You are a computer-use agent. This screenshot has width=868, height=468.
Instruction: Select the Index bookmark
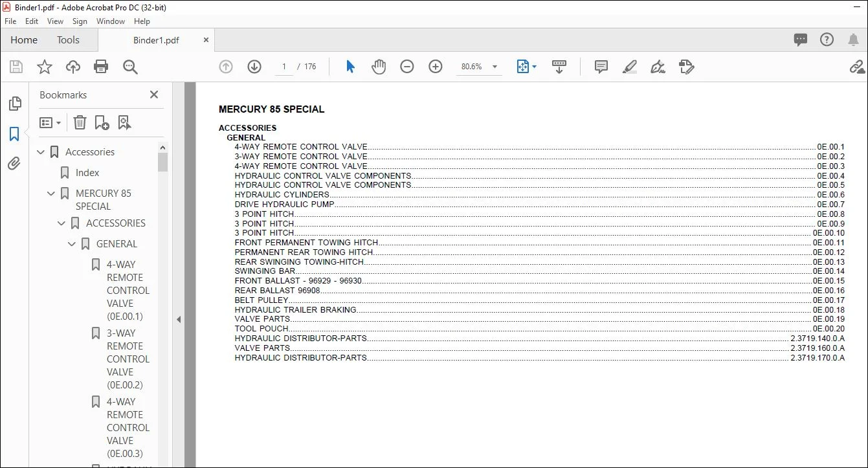pos(87,173)
